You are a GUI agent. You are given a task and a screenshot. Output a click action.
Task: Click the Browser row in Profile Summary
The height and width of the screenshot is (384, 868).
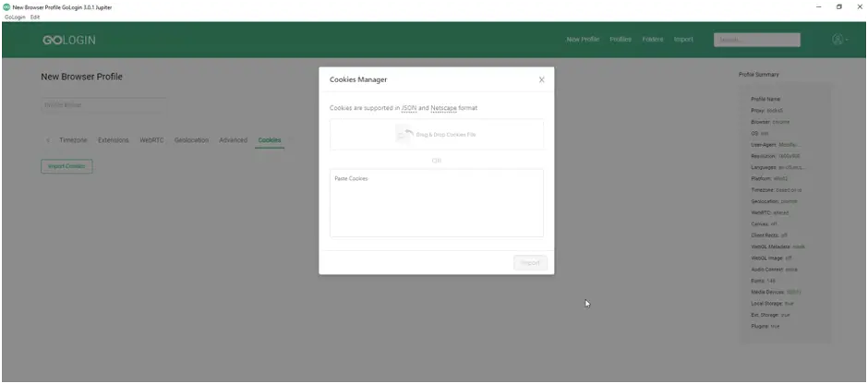pos(770,122)
